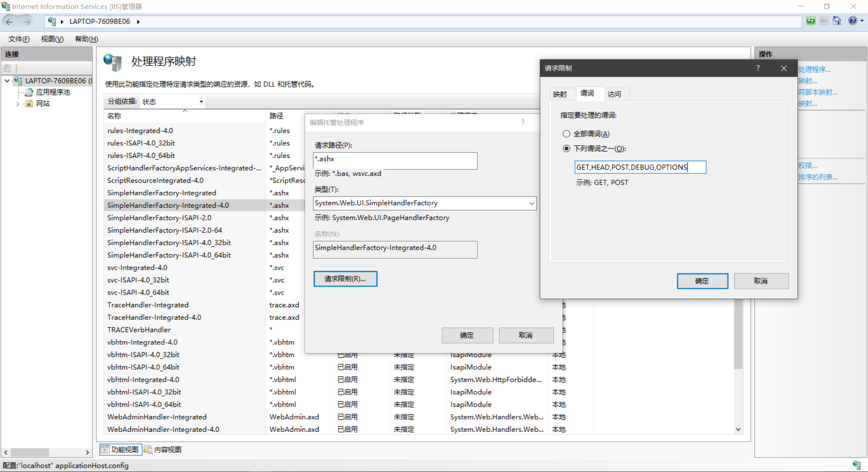Close the Request Restrictions dialog

pyautogui.click(x=784, y=68)
